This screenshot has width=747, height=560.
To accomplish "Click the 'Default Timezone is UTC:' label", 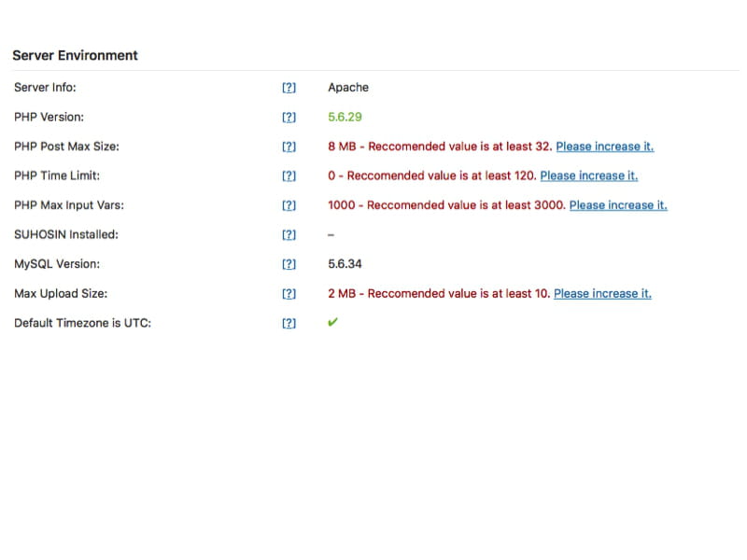I will [x=82, y=323].
